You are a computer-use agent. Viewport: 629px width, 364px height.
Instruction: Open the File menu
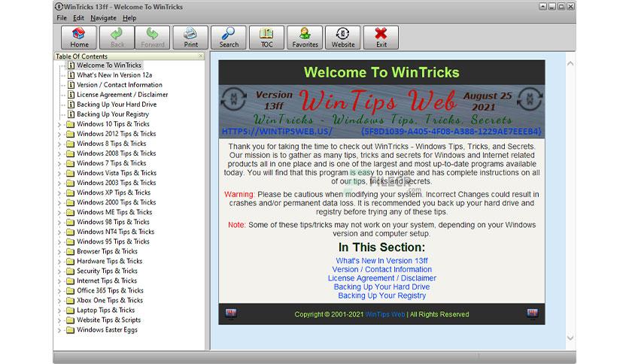(x=62, y=18)
